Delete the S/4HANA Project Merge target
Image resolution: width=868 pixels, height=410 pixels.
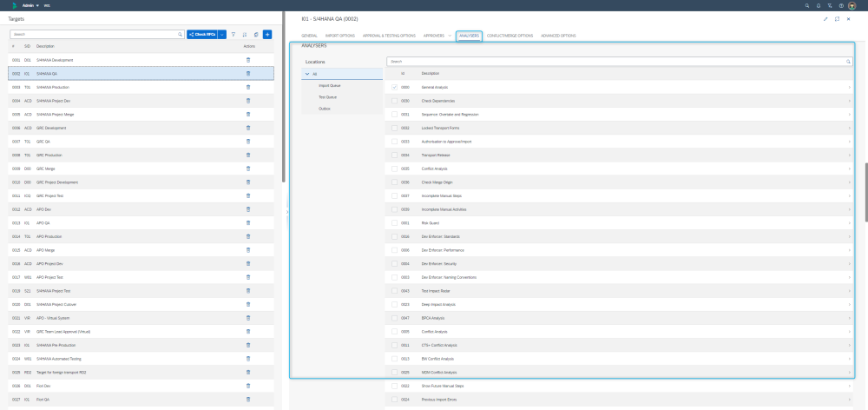(x=248, y=114)
